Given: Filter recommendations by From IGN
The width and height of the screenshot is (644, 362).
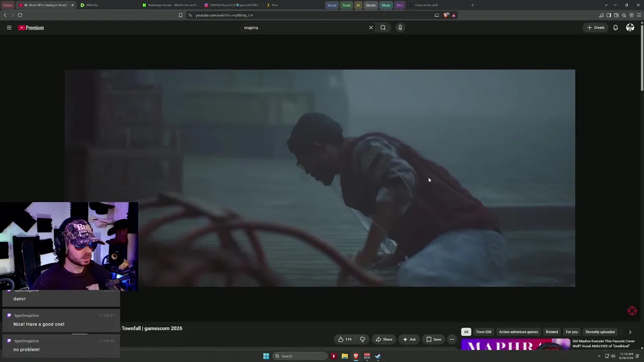Looking at the screenshot, I should [484, 332].
